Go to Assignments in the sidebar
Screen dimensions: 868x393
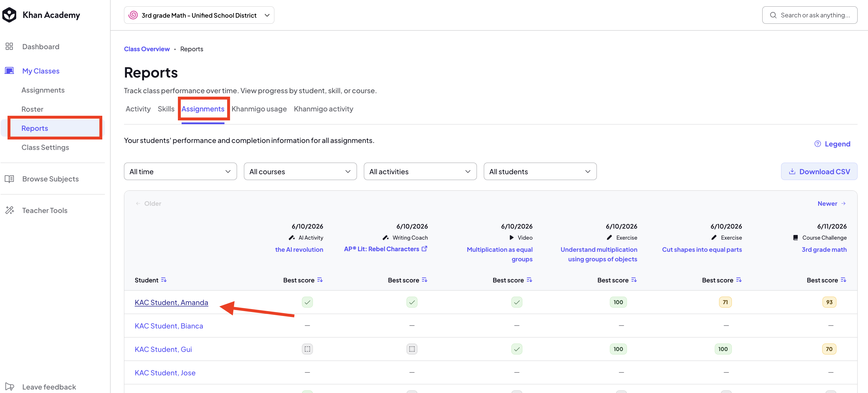coord(43,90)
